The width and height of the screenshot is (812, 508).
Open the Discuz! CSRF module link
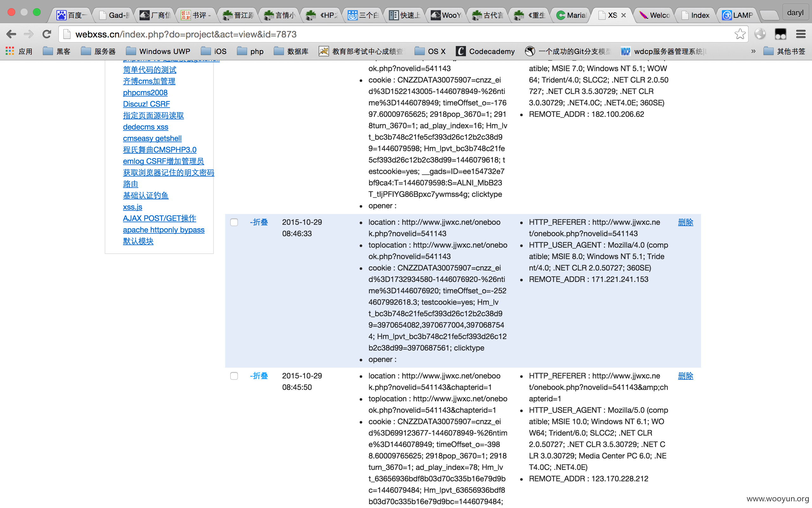pos(146,104)
